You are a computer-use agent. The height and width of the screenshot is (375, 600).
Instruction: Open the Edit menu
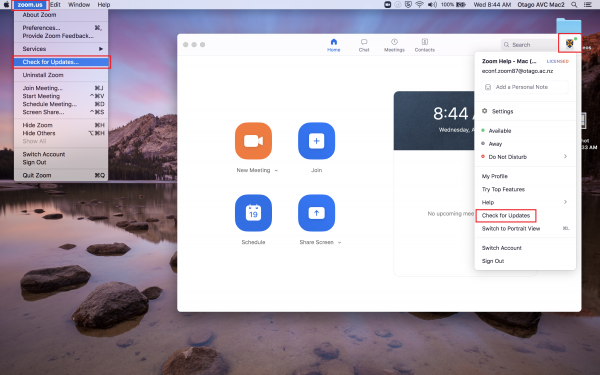[x=55, y=5]
